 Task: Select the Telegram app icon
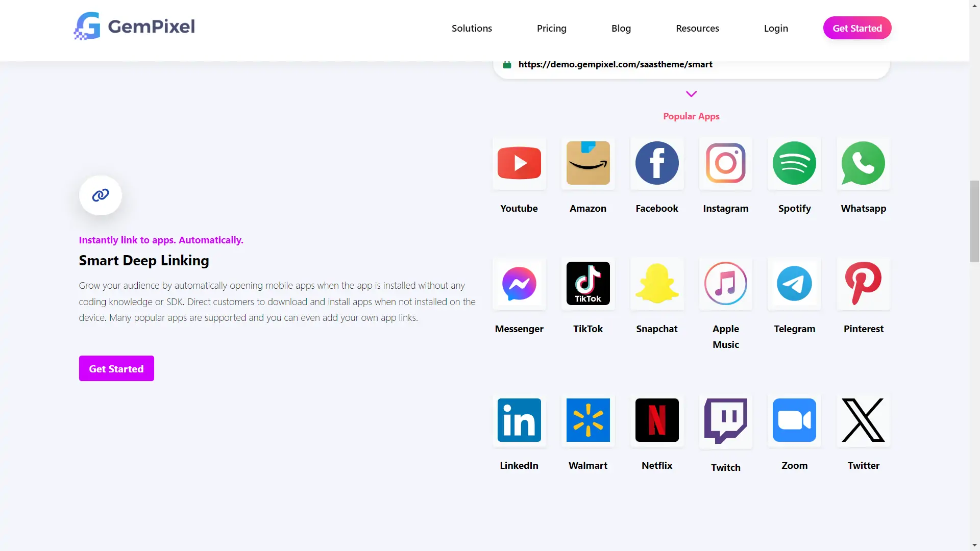794,284
